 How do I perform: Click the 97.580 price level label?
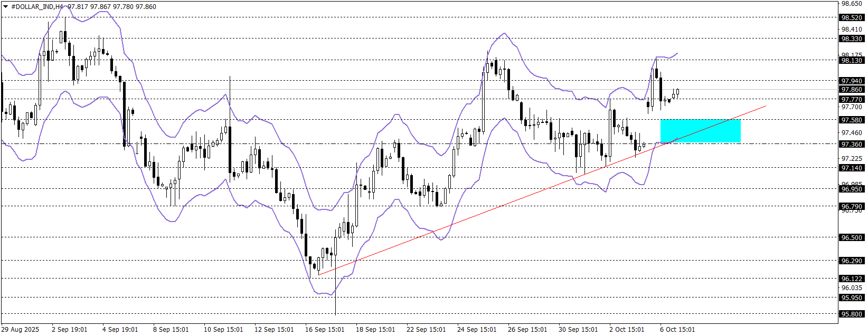852,120
